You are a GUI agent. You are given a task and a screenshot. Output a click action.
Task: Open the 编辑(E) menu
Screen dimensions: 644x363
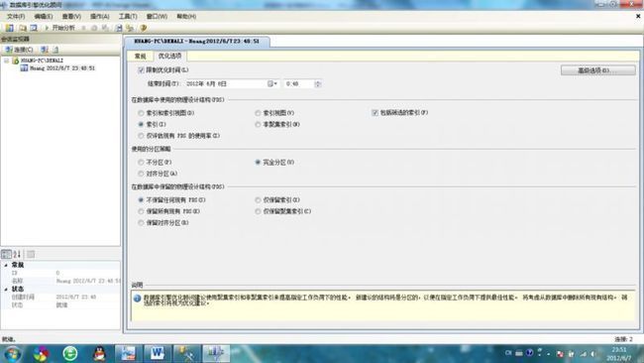point(44,17)
